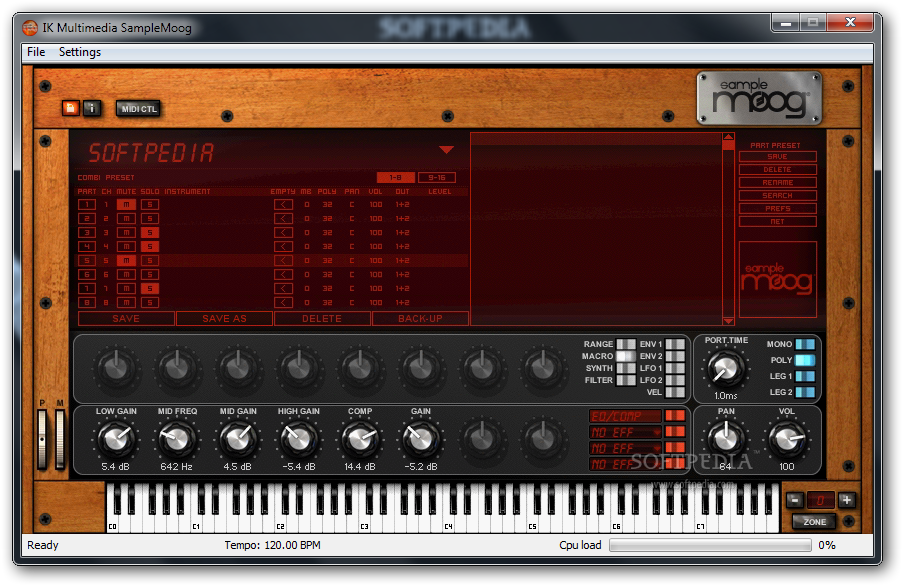Image resolution: width=903 pixels, height=586 pixels.
Task: Click the pitch bend wheel P
Action: tap(42, 439)
